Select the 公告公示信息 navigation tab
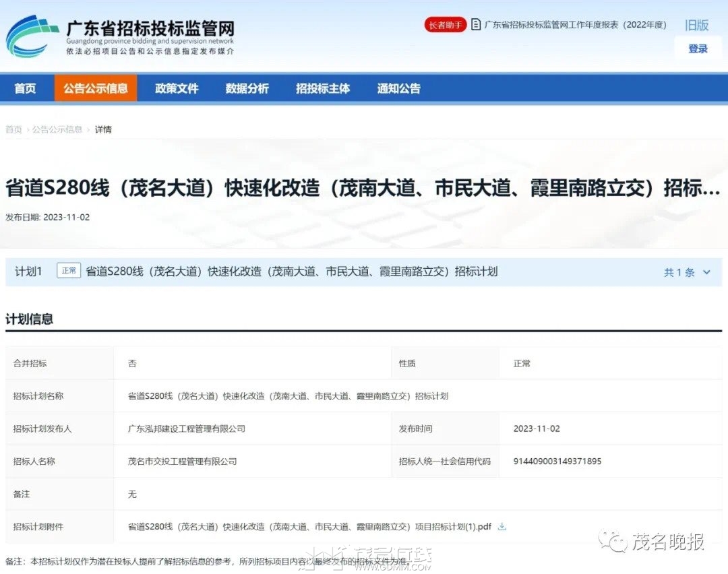Image resolution: width=728 pixels, height=574 pixels. [x=96, y=88]
